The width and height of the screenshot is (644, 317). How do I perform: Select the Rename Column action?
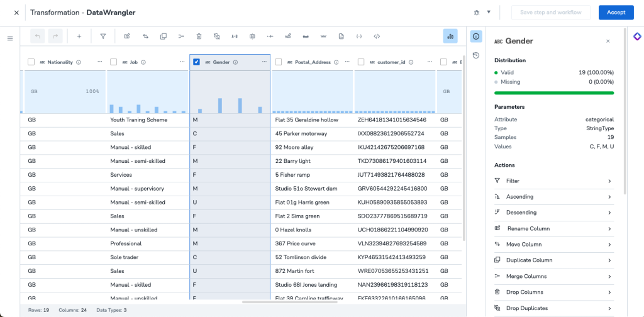coord(528,229)
